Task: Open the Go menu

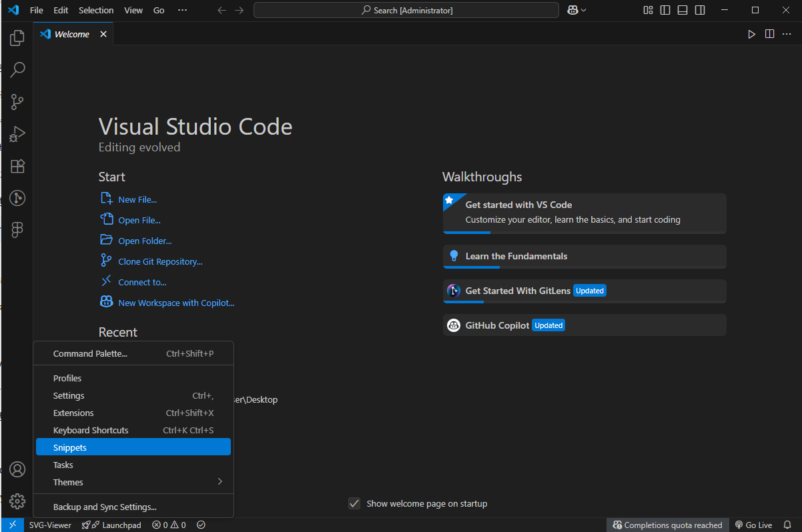Action: click(159, 10)
